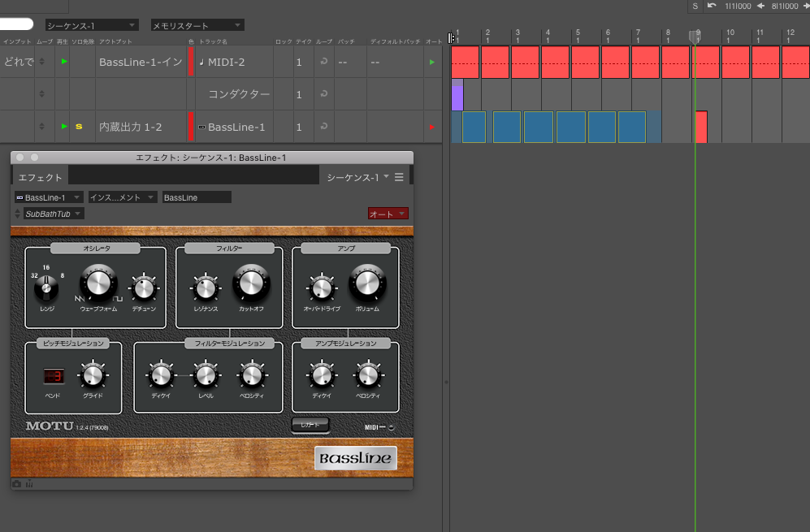This screenshot has height=532, width=810.
Task: Select red BassLine-1 clip at bar 9
Action: 701,127
